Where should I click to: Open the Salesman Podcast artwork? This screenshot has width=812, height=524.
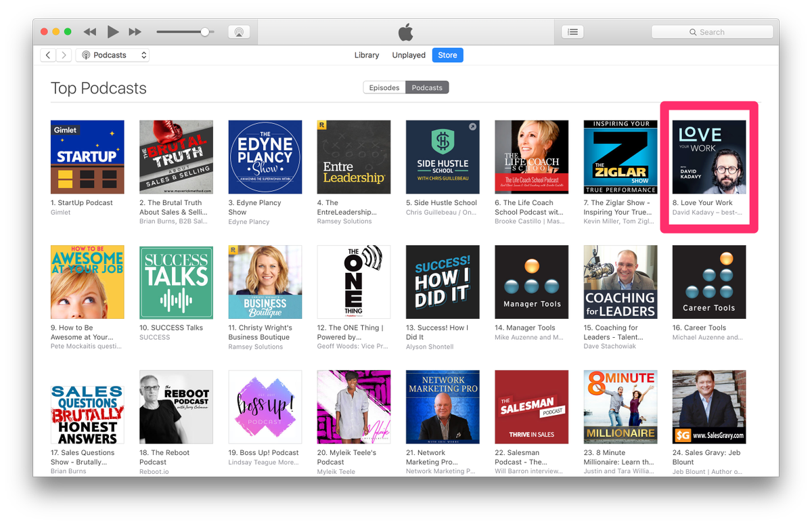(x=531, y=407)
